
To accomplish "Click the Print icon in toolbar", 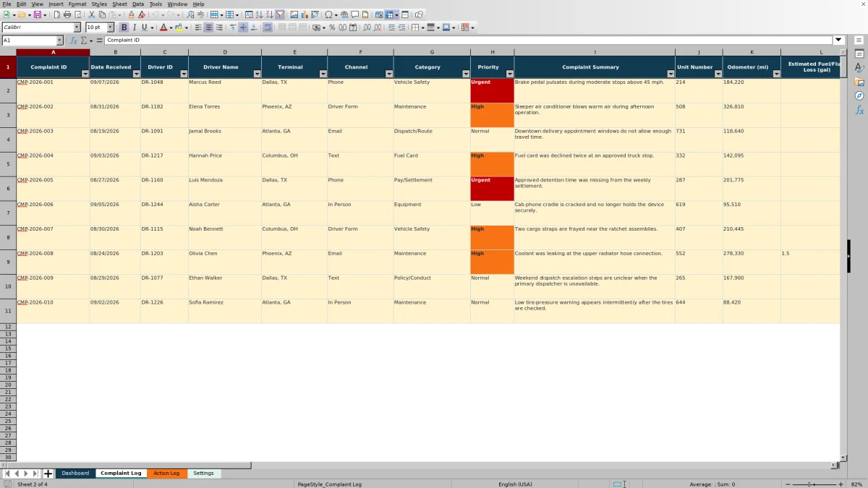I will click(x=67, y=14).
